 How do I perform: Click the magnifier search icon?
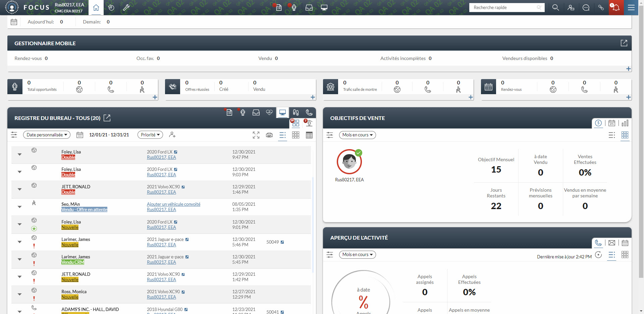(555, 7)
